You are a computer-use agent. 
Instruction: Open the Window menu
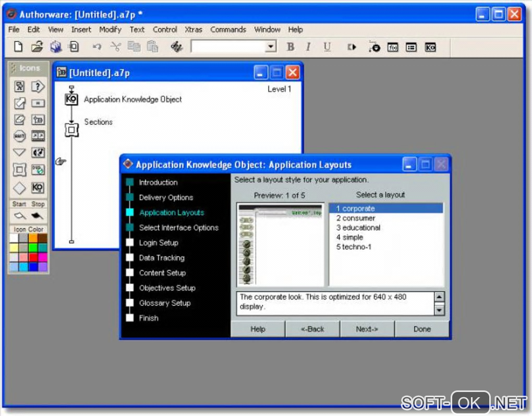(268, 30)
